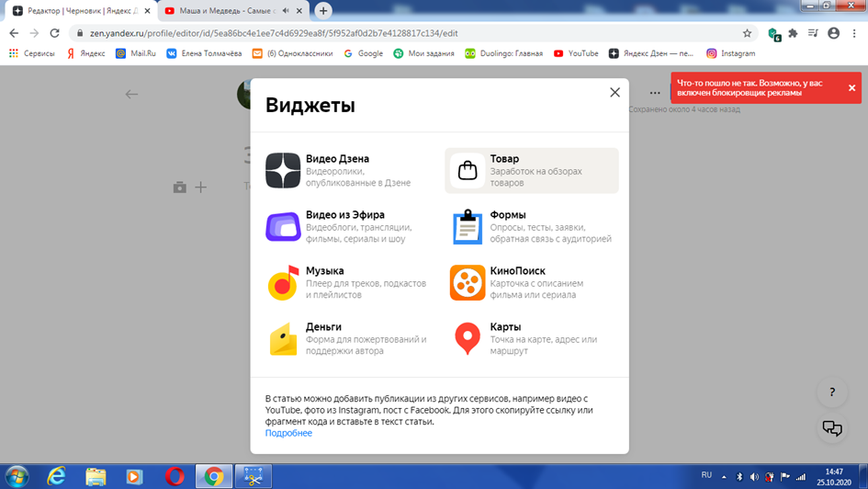Open the three-dots editor menu
Screen dimensions: 868x489
655,93
